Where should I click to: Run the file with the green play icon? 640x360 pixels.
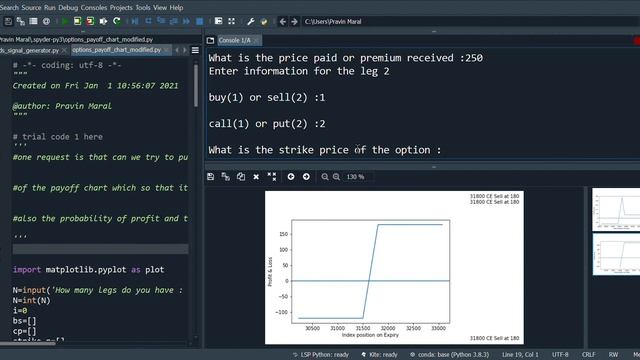(64, 21)
